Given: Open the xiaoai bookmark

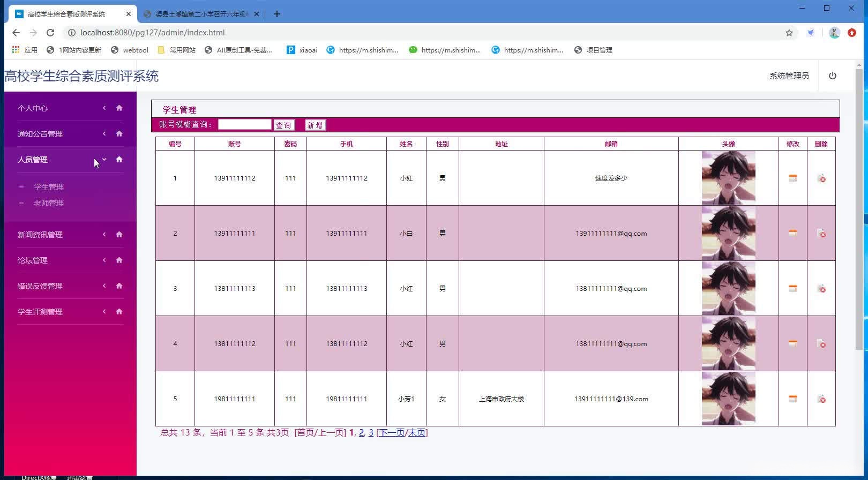Looking at the screenshot, I should click(302, 50).
